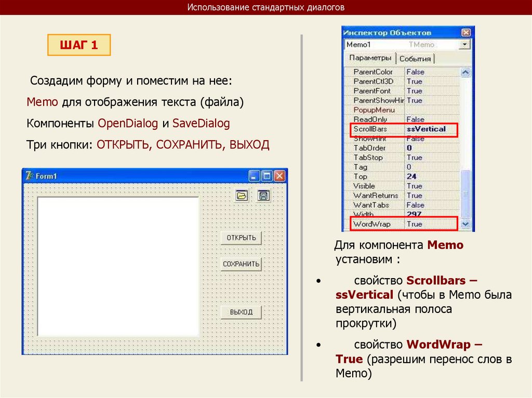Image resolution: width=532 pixels, height=398 pixels.
Task: Select the OpenDialog component icon on form
Action: pyautogui.click(x=242, y=196)
